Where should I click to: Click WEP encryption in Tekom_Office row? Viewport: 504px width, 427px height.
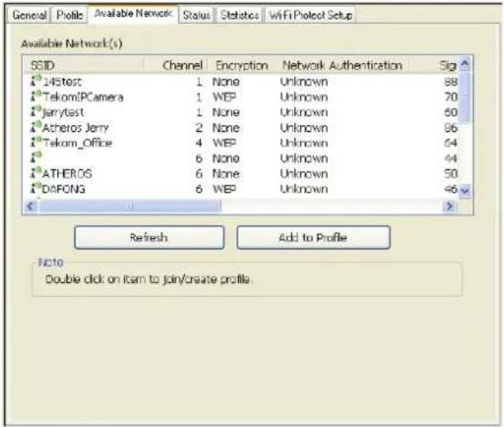pyautogui.click(x=224, y=143)
